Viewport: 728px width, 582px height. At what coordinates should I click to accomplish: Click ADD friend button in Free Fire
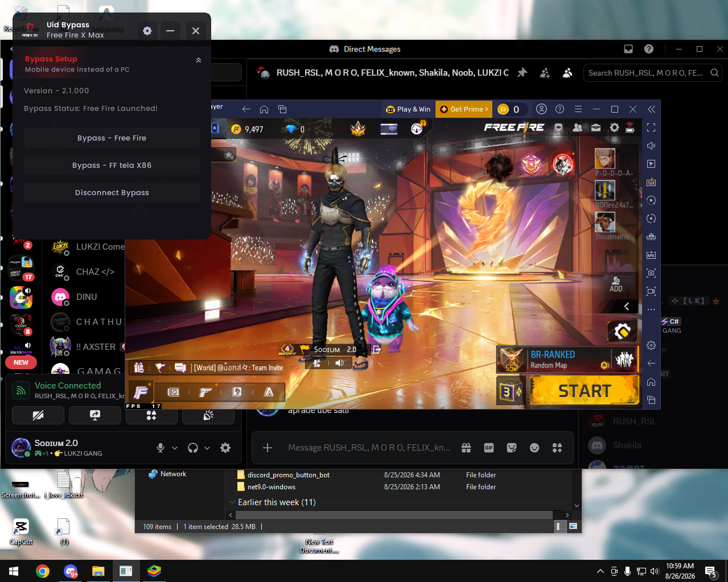616,284
